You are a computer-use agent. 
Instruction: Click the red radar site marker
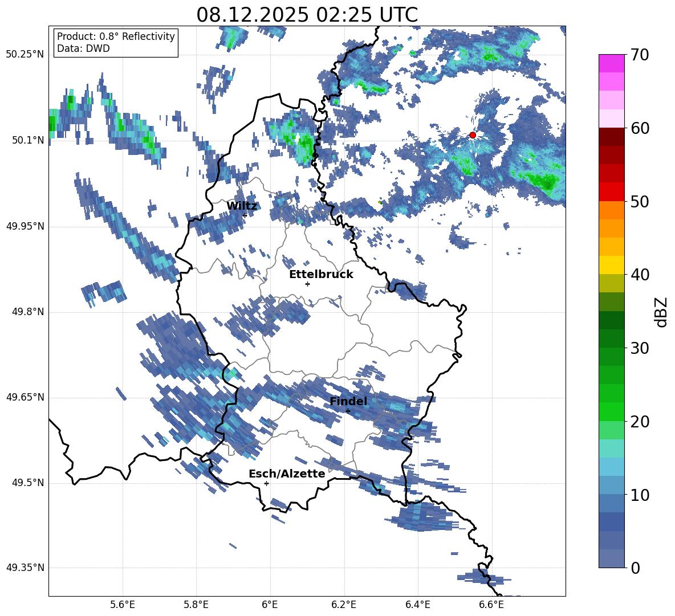[x=472, y=135]
